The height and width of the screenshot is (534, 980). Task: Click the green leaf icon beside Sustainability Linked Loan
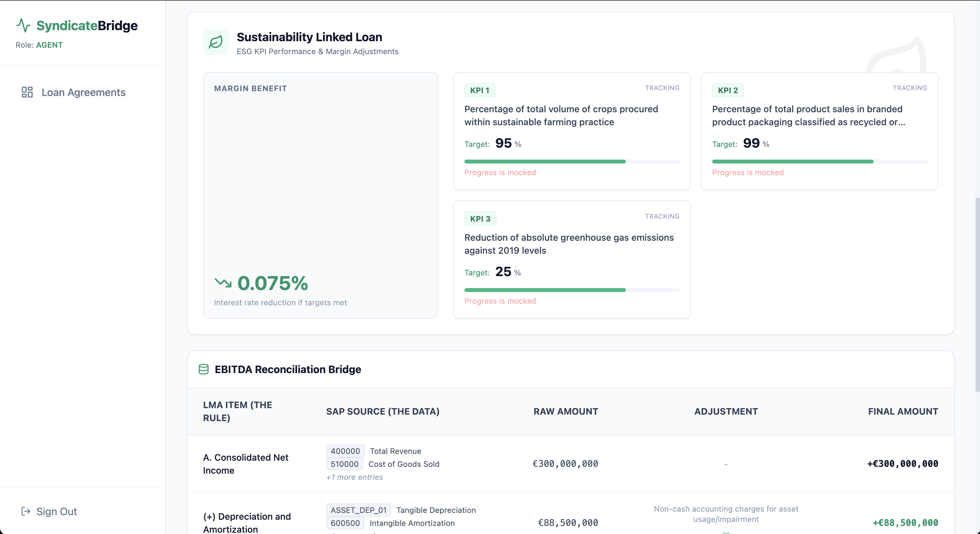[x=216, y=42]
